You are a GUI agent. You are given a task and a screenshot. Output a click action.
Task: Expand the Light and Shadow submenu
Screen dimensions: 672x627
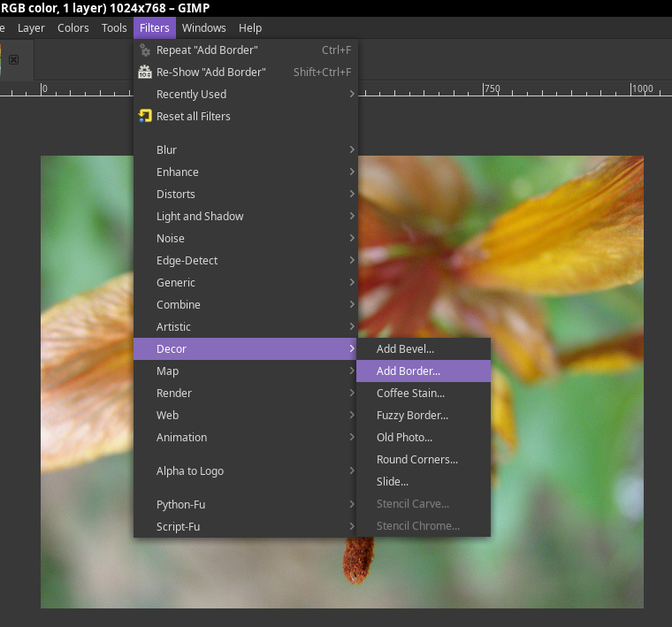point(246,216)
